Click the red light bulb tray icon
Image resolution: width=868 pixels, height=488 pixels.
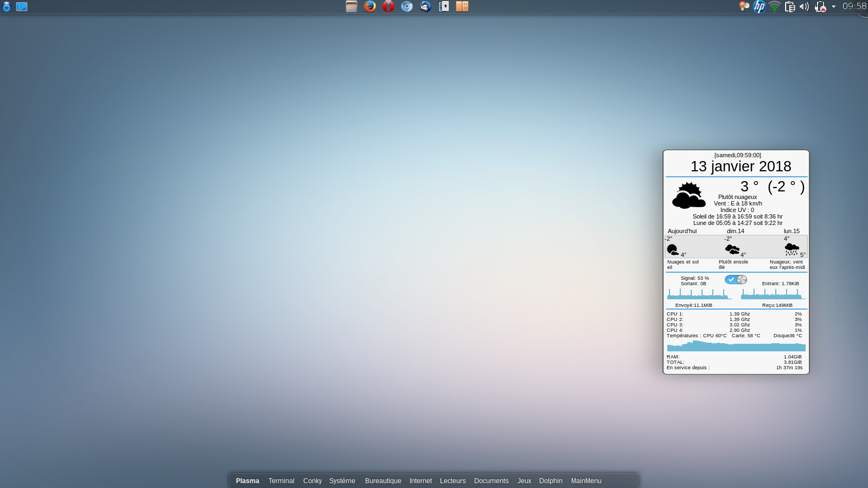click(744, 7)
